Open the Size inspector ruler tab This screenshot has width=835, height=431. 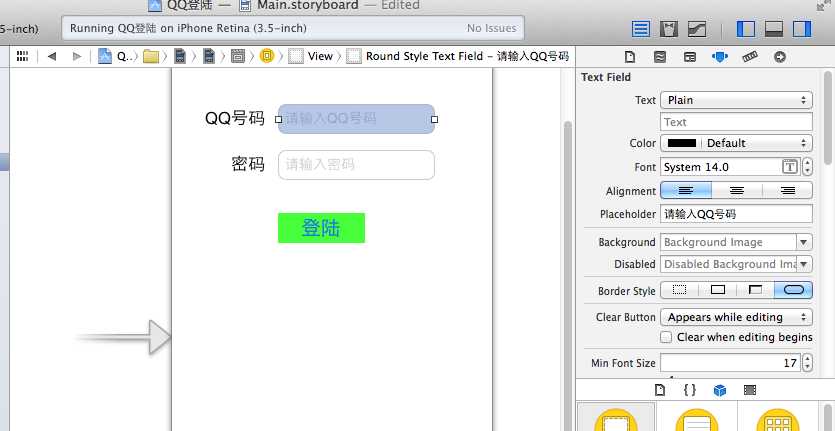pos(750,56)
